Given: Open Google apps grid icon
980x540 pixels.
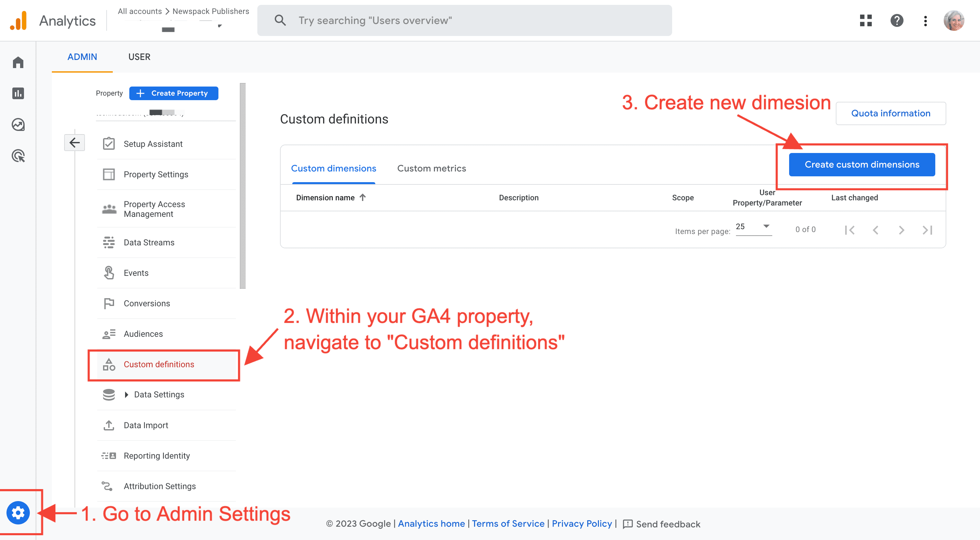Looking at the screenshot, I should point(866,20).
